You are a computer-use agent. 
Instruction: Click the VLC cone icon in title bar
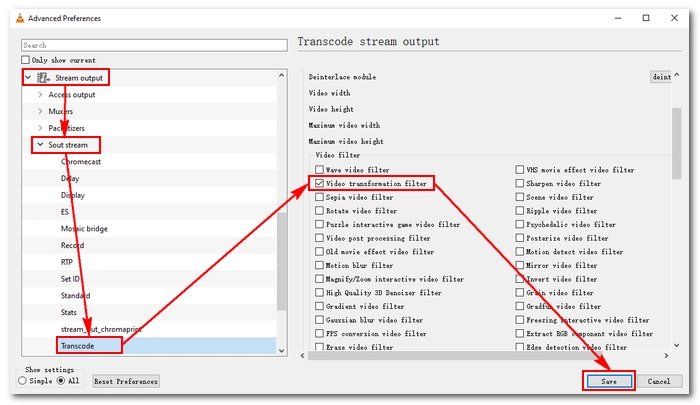(20, 18)
